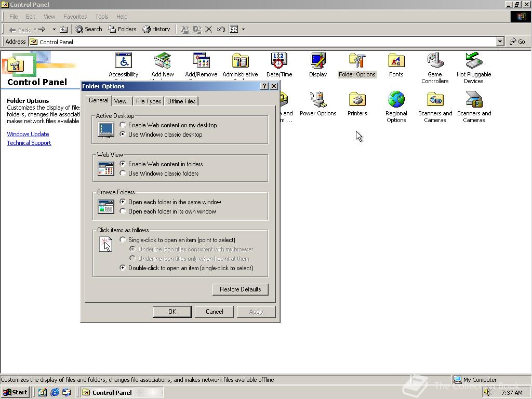Viewport: 532px width, 399px height.
Task: Open the Forward history dropdown arrow
Action: pos(54,30)
